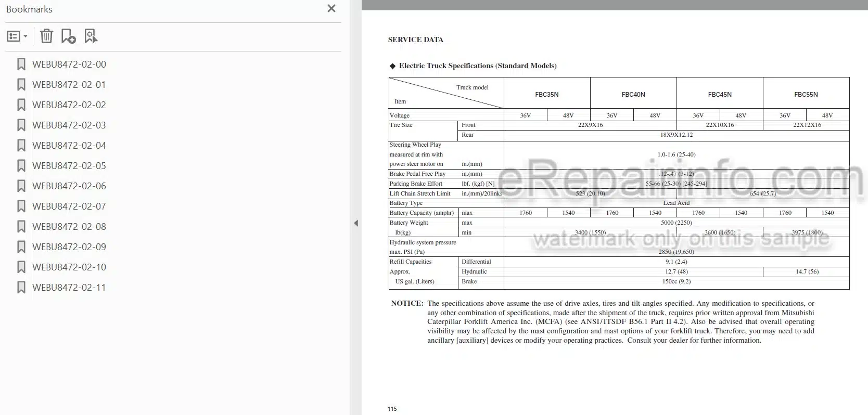Click the 22X9X16 front tire size cell
868x415 pixels.
click(590, 125)
